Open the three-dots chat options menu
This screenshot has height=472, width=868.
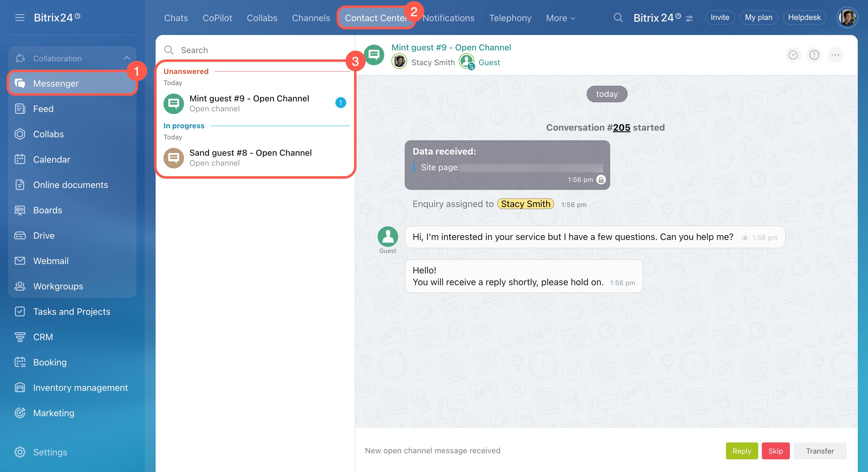[835, 55]
